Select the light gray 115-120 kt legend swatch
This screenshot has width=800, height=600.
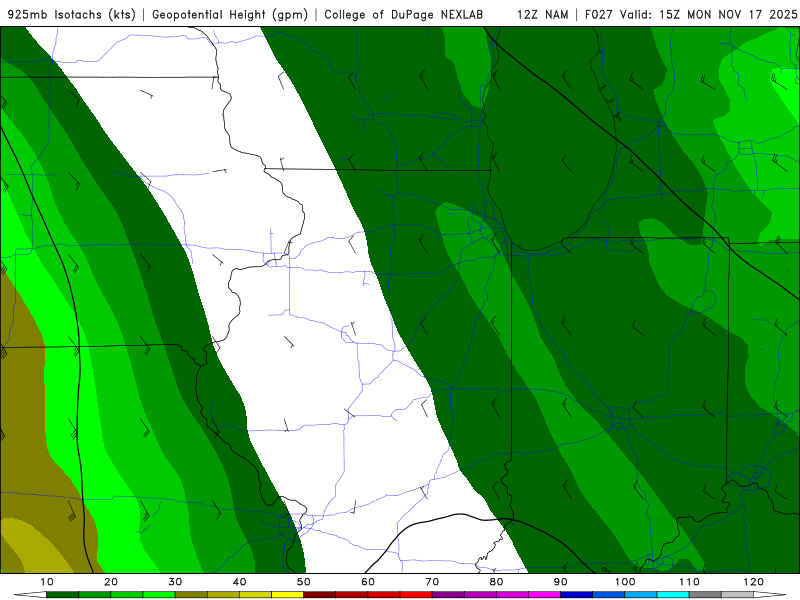(737, 595)
